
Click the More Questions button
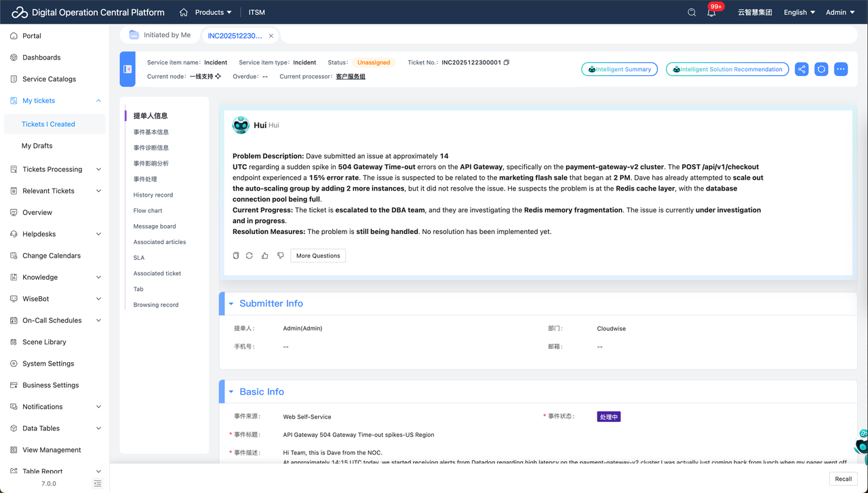pos(318,256)
